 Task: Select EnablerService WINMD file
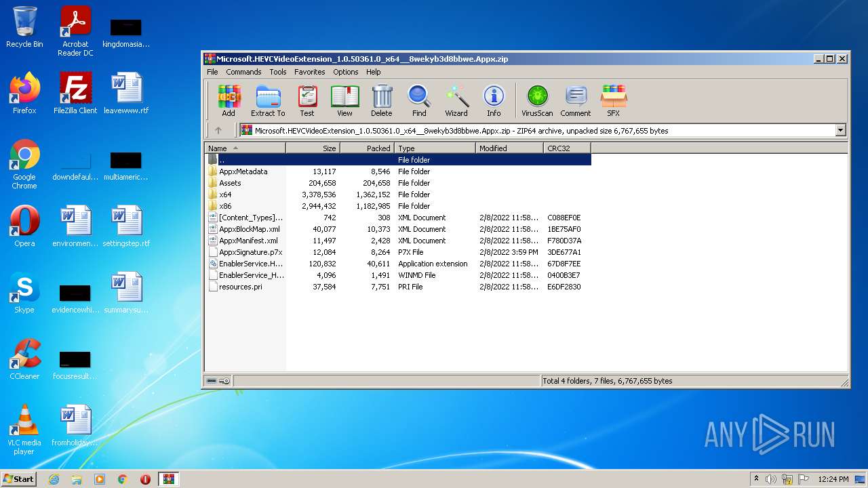398,275
